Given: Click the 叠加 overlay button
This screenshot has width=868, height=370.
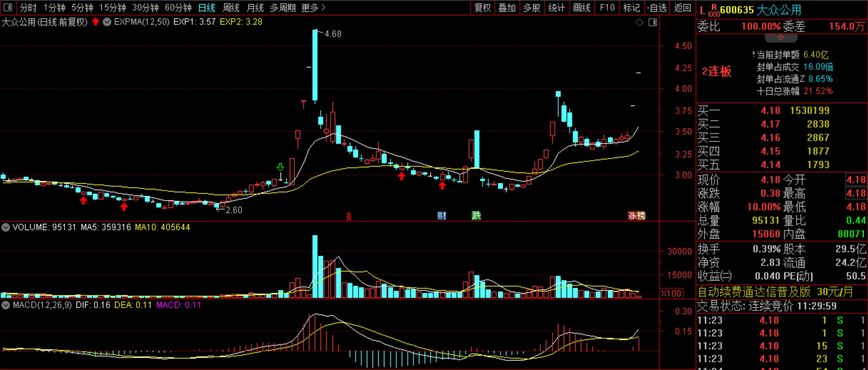Looking at the screenshot, I should coord(507,8).
